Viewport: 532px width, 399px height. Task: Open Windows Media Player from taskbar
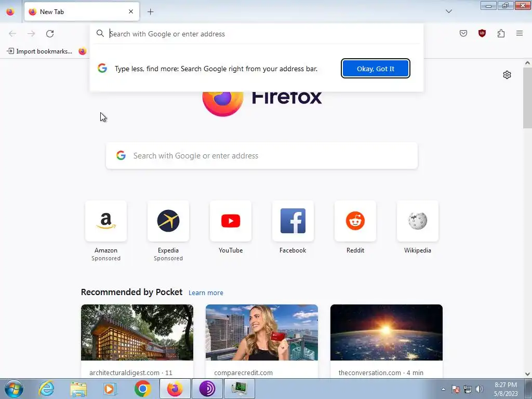(x=110, y=389)
